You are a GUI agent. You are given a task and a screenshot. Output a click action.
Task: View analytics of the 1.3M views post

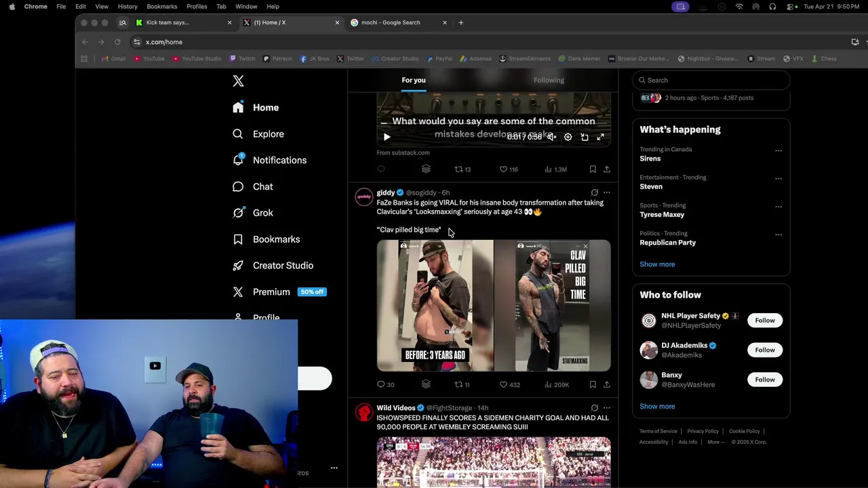pos(555,169)
